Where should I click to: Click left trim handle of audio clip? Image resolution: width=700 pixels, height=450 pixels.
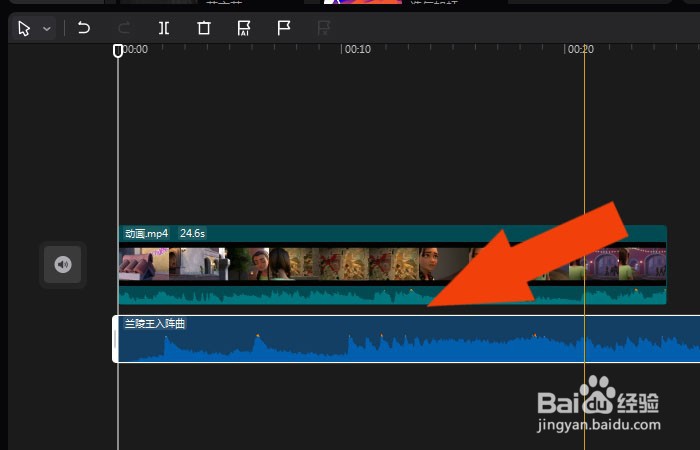click(115, 339)
